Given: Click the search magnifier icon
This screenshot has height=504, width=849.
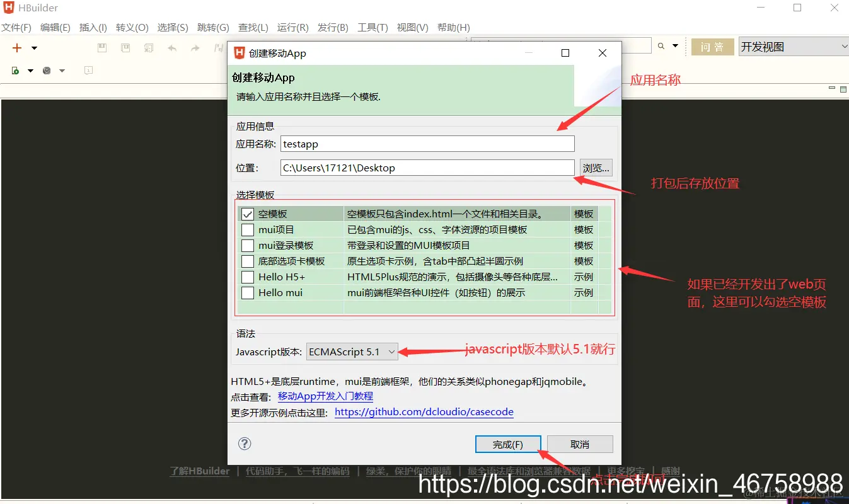Looking at the screenshot, I should [661, 46].
